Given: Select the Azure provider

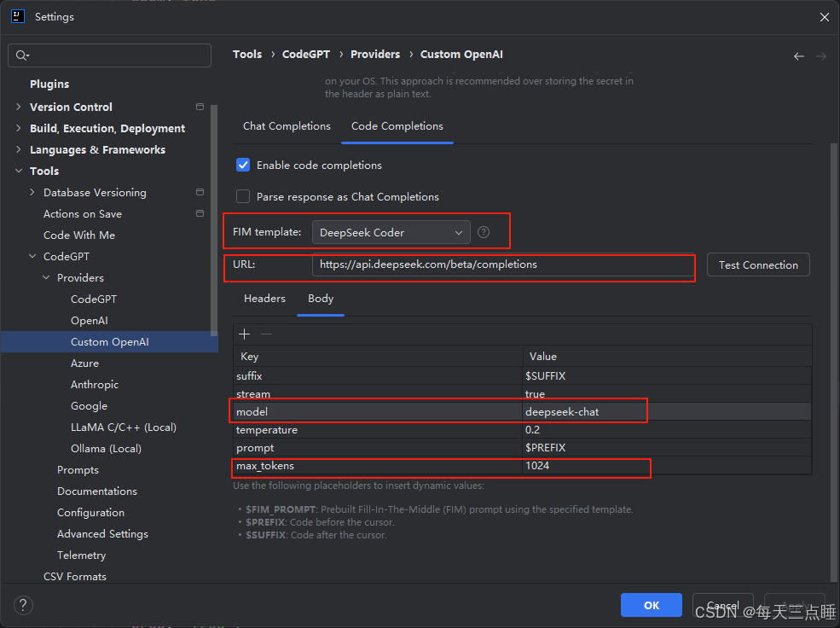Looking at the screenshot, I should (84, 363).
